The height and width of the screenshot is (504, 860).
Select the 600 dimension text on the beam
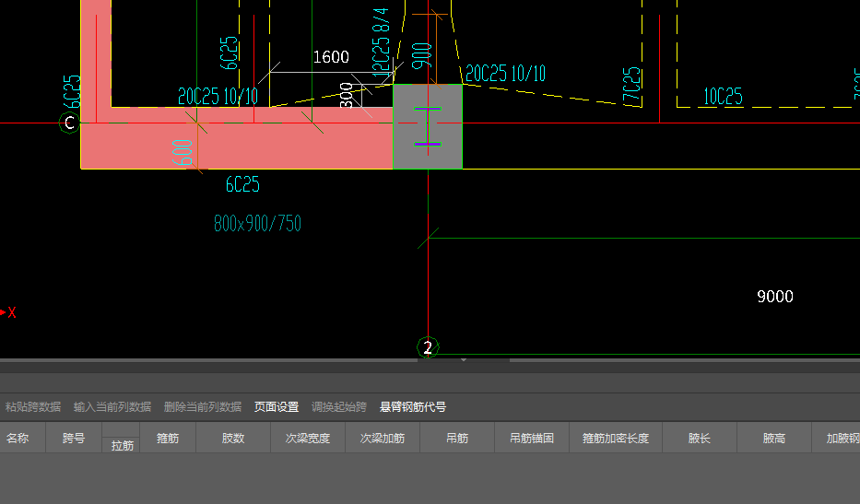click(x=183, y=152)
